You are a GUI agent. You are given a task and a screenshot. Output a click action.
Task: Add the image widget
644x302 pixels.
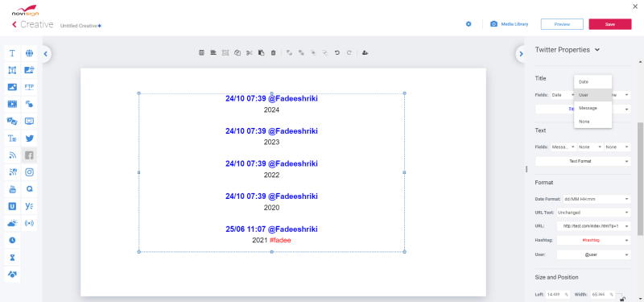[x=12, y=87]
